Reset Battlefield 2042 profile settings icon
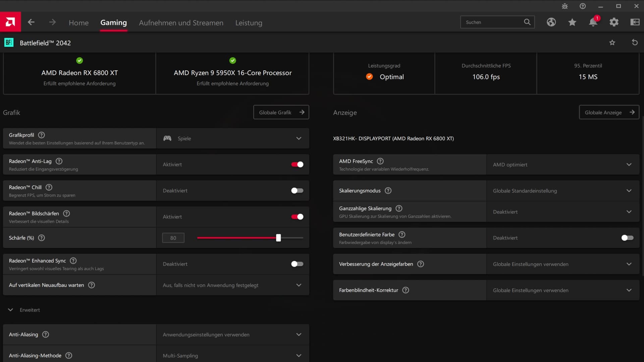This screenshot has width=644, height=362. (x=635, y=43)
